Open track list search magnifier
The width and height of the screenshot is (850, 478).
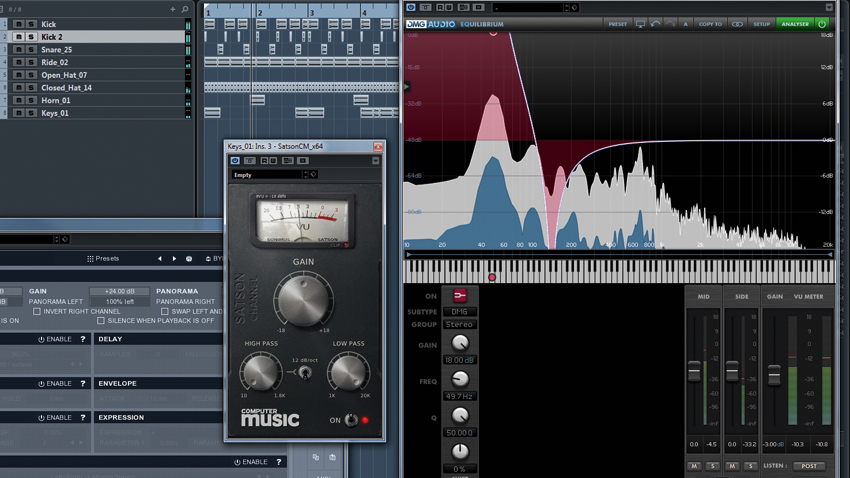pos(185,9)
